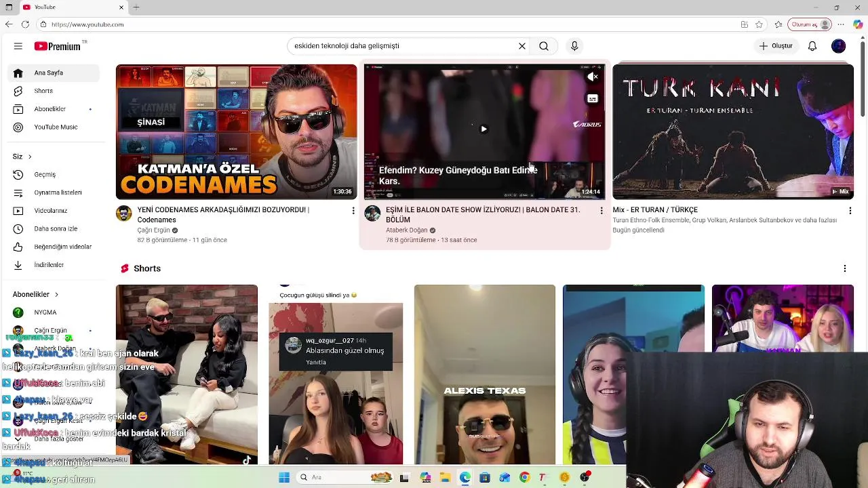Viewport: 868px width, 488px height.
Task: Go to Ana Sayfa in the sidebar
Action: pyautogui.click(x=54, y=73)
